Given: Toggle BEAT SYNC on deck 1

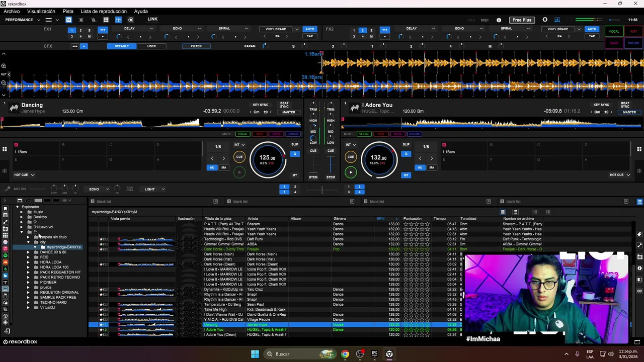Looking at the screenshot, I should (284, 105).
